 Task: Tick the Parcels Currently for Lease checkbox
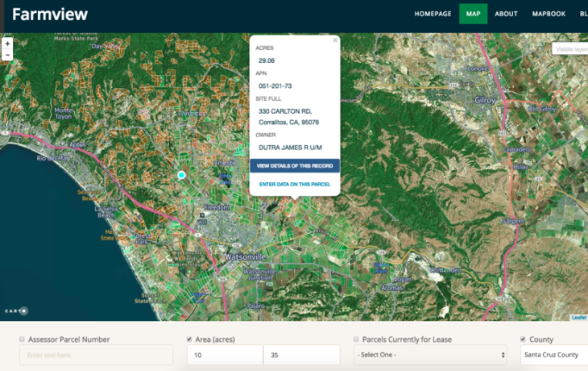point(356,339)
